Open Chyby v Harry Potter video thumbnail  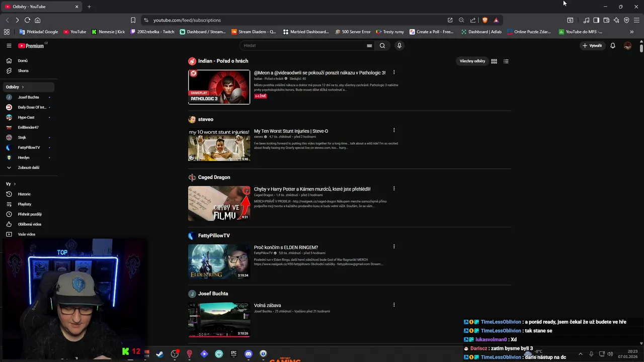coord(219,204)
